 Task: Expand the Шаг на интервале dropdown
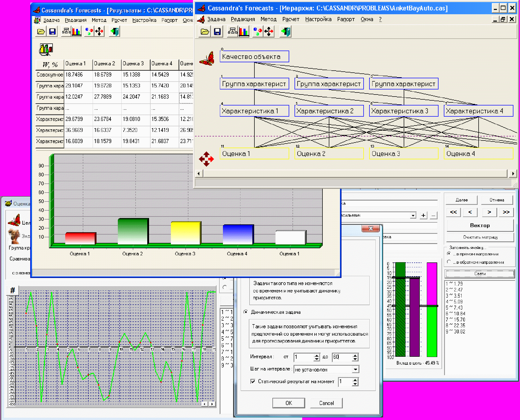(x=355, y=369)
